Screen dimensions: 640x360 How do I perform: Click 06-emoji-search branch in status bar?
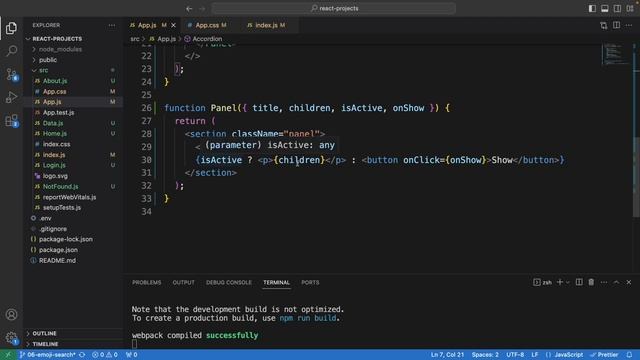48,355
